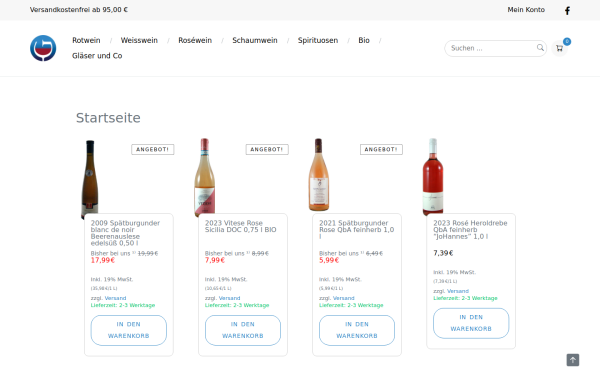600x375 pixels.
Task: Open the Gläser und Co menu
Action: point(97,55)
